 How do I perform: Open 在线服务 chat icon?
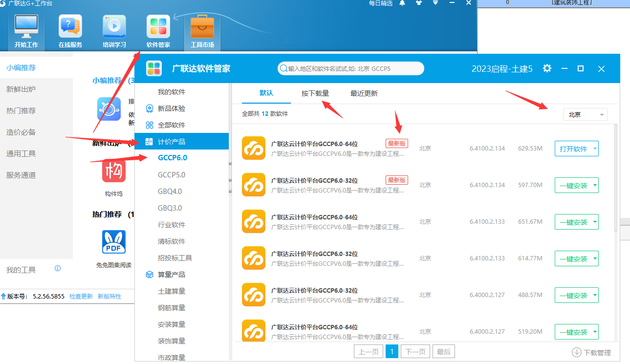[x=70, y=26]
